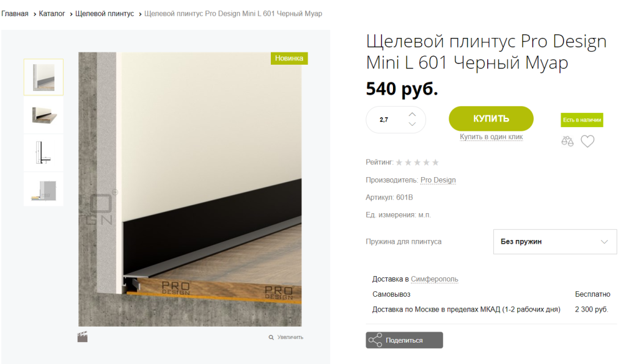Click the magnifier Увеличить icon
626x364 pixels.
(271, 337)
